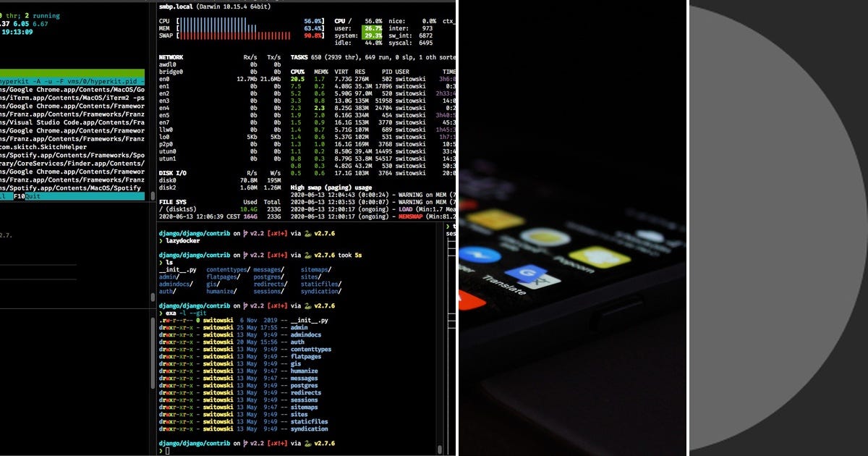Select the Snapchat icon on the phone screen
Viewport: 868px width, 456px height.
click(x=599, y=258)
